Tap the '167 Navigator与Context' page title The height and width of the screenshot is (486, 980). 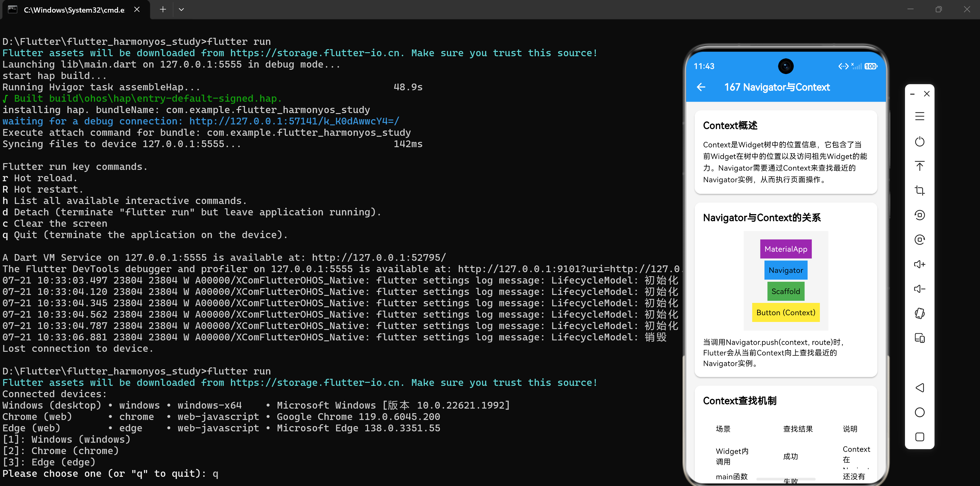(777, 88)
